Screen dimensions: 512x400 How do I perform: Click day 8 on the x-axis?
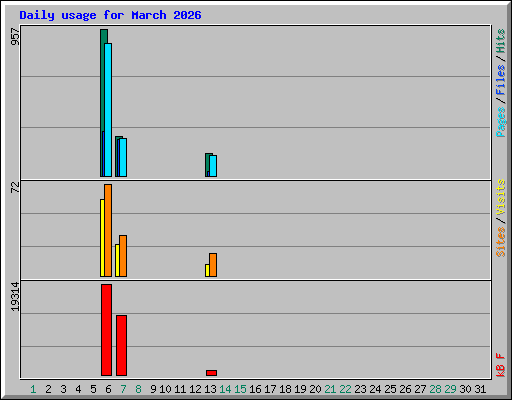[x=138, y=389]
